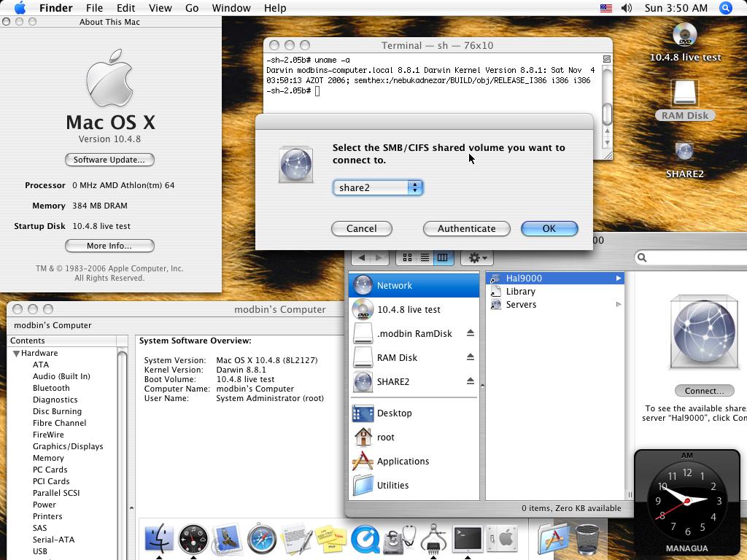
Task: Launch Safari from the Dock
Action: [261, 539]
